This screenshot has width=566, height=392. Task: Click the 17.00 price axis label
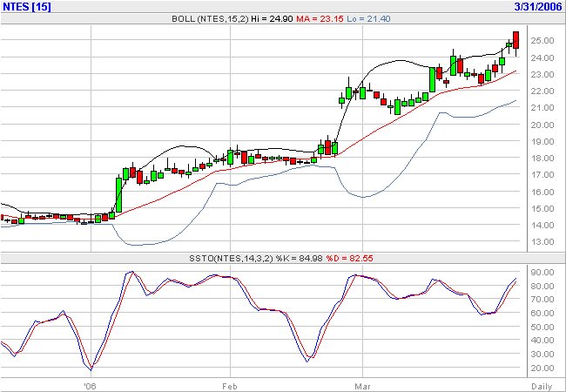coord(542,175)
